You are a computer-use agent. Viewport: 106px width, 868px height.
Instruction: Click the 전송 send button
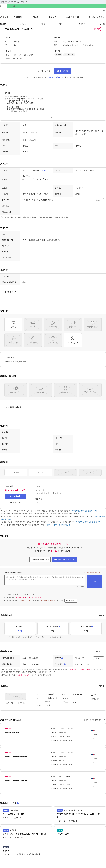(x=94, y=581)
